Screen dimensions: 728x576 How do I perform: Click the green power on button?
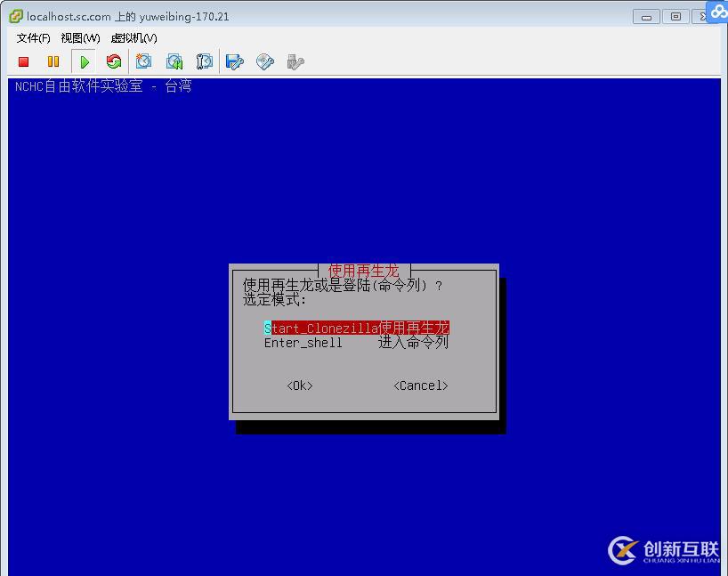coord(83,61)
